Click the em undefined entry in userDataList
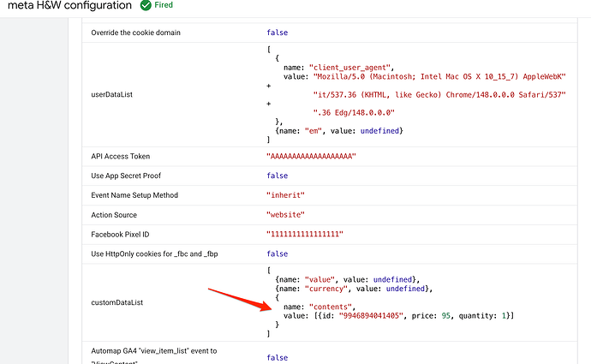Image resolution: width=591 pixels, height=364 pixels. pyautogui.click(x=339, y=131)
